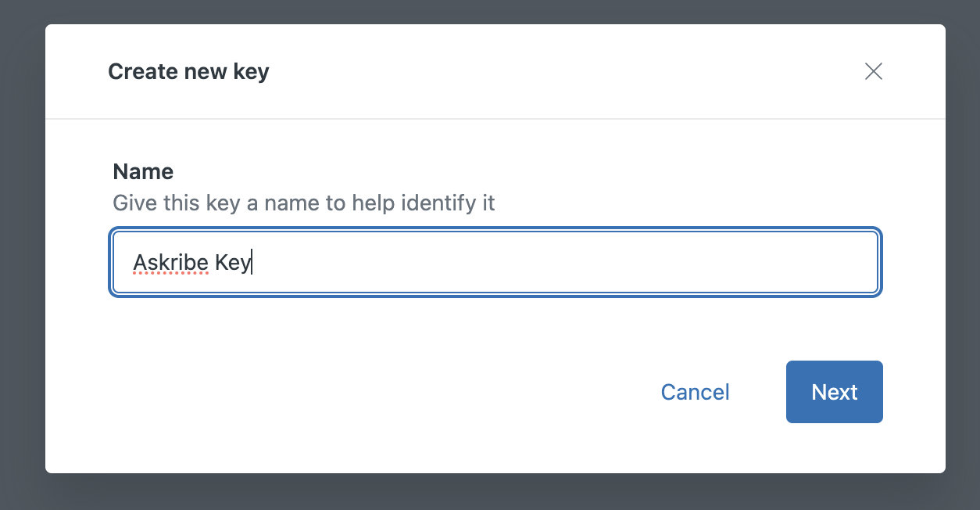Click "Give this key a name" description
Viewport: 980px width, 510px height.
(x=303, y=203)
